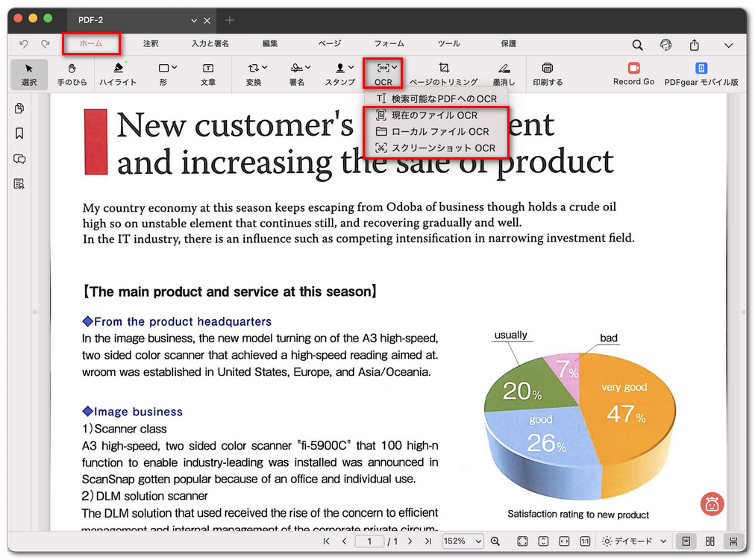Switch to two-page view layout
Image resolution: width=755 pixels, height=560 pixels.
[x=709, y=541]
